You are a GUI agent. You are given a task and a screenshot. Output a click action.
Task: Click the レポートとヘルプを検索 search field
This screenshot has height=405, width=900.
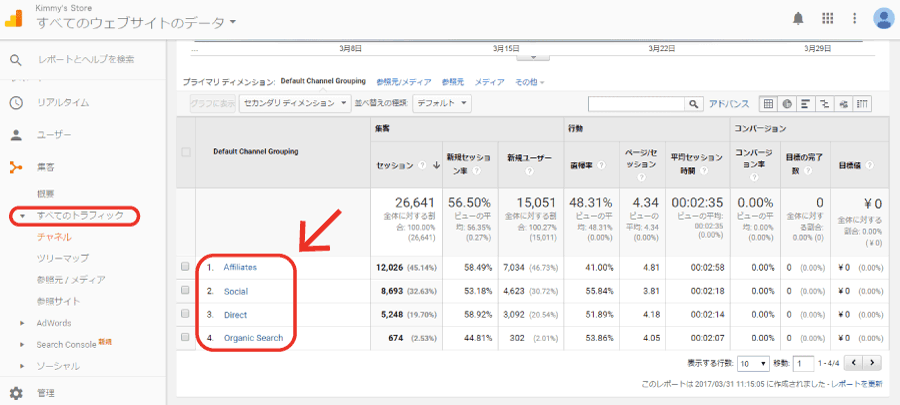[x=86, y=60]
